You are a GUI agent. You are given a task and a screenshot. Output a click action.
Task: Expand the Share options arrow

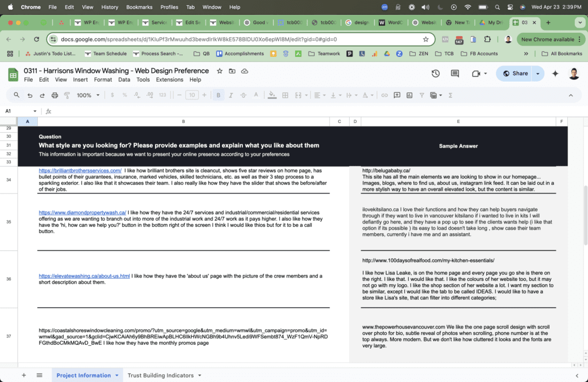click(537, 74)
